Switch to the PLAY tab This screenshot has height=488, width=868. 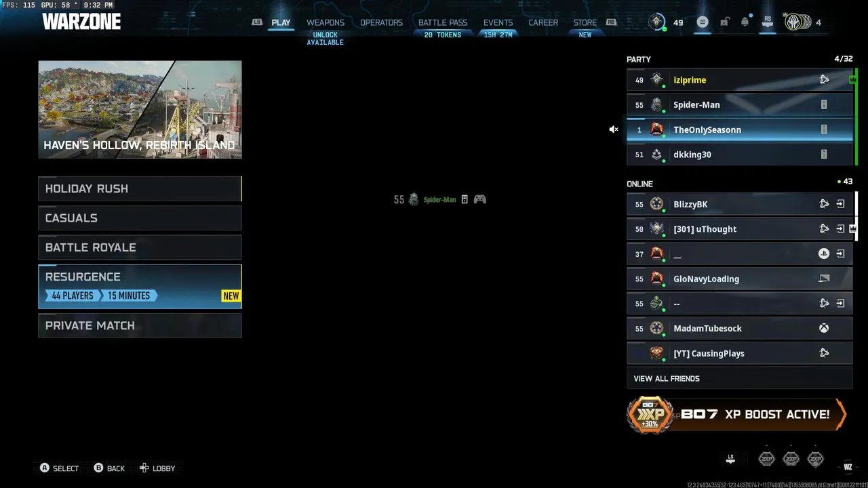click(x=281, y=22)
